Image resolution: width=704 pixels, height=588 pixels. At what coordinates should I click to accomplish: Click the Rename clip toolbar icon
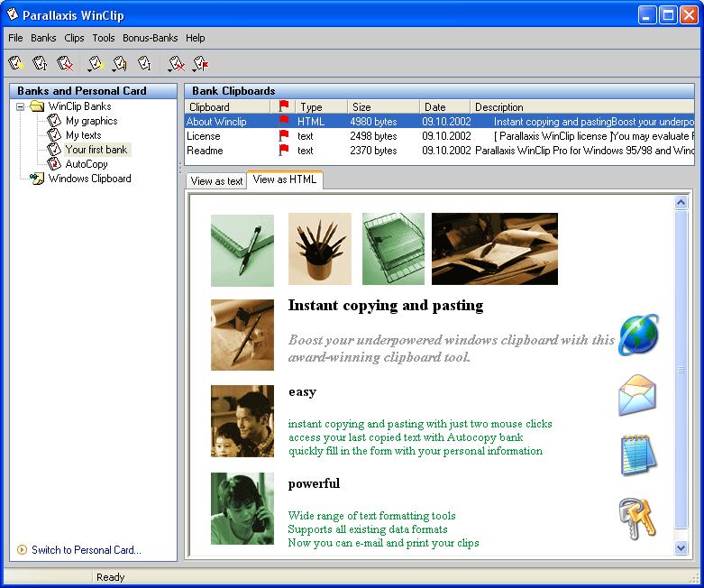coord(144,63)
